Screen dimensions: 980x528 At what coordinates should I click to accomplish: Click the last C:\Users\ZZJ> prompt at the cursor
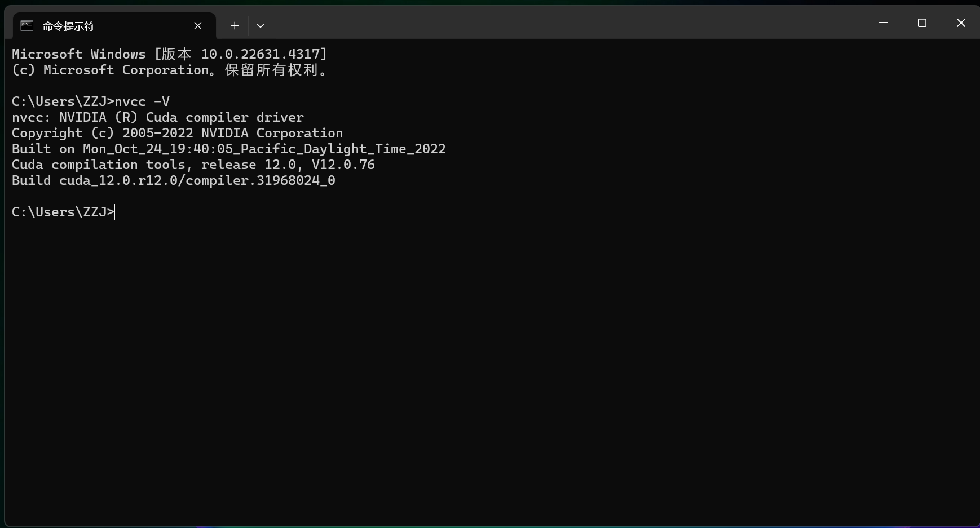click(x=63, y=212)
